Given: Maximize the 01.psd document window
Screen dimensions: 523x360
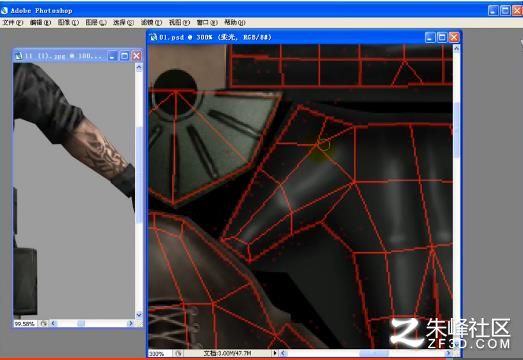Looking at the screenshot, I should point(442,37).
